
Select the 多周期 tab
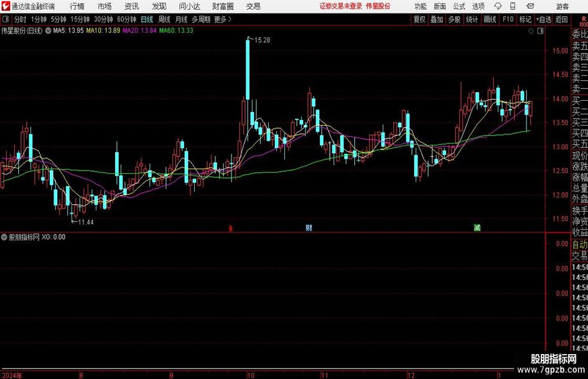pyautogui.click(x=201, y=19)
